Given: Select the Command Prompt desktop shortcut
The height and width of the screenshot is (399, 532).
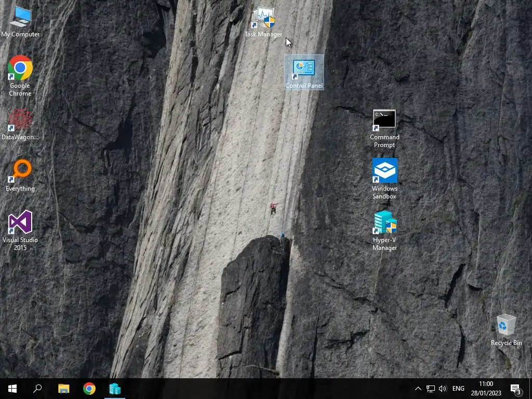Looking at the screenshot, I should click(x=384, y=129).
